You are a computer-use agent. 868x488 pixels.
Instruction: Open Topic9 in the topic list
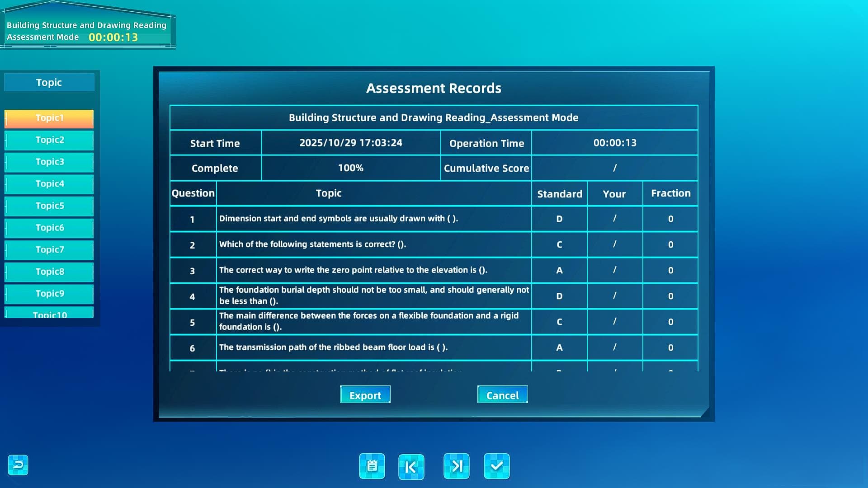[x=49, y=294]
